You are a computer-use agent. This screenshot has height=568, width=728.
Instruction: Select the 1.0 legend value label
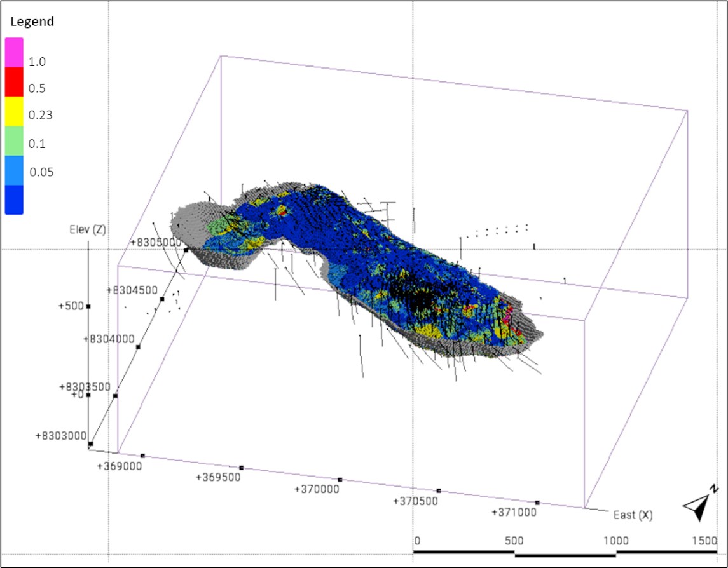37,62
